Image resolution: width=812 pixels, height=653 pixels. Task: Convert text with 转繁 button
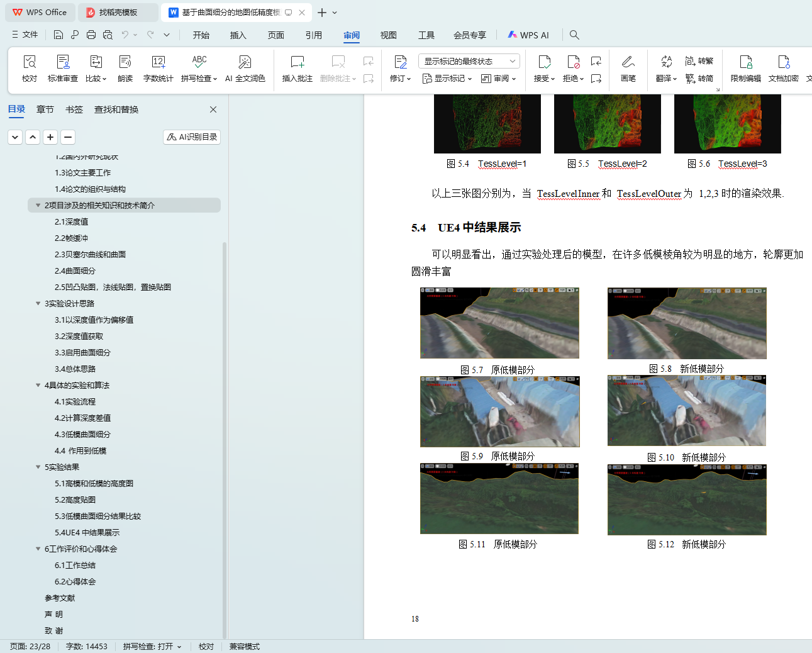tap(699, 61)
